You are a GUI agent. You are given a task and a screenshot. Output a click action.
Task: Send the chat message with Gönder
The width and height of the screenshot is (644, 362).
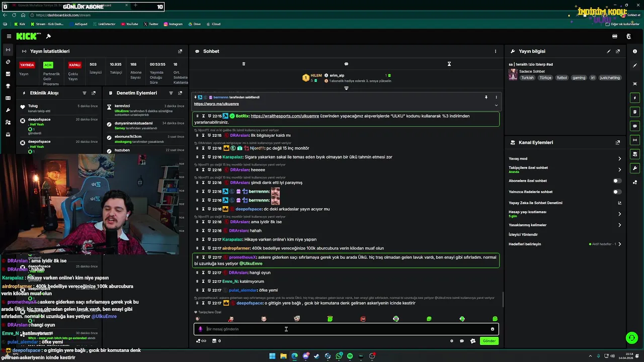[x=490, y=341]
